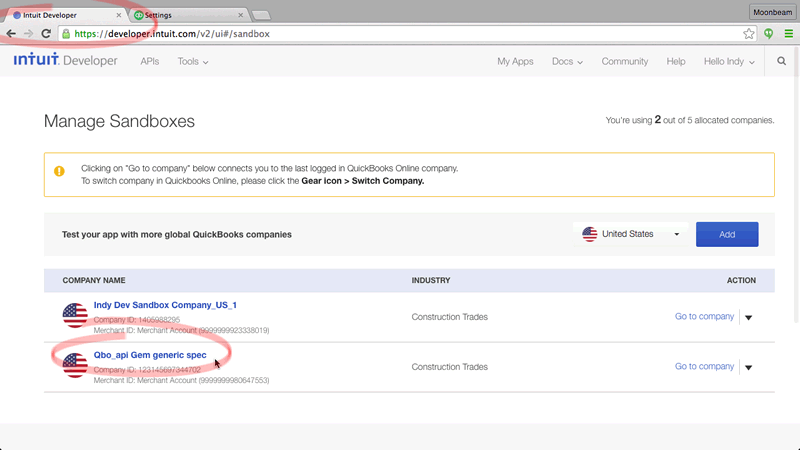Click the INDUSTRY column header

click(431, 280)
